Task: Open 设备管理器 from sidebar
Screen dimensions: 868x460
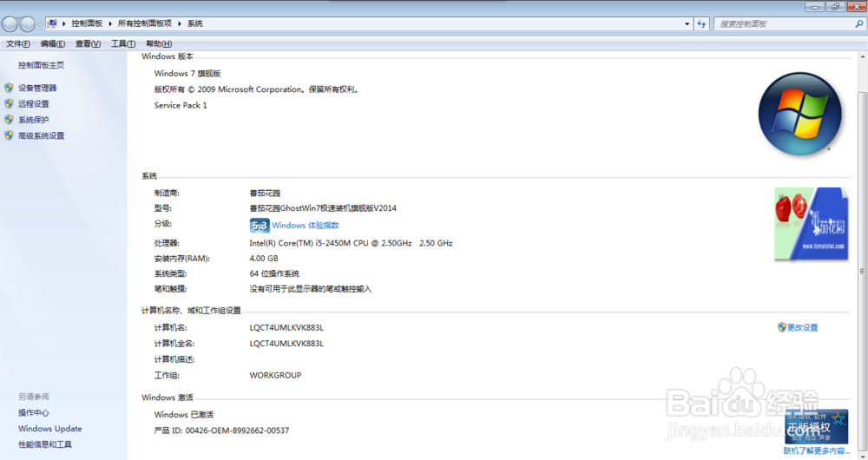Action: point(37,88)
